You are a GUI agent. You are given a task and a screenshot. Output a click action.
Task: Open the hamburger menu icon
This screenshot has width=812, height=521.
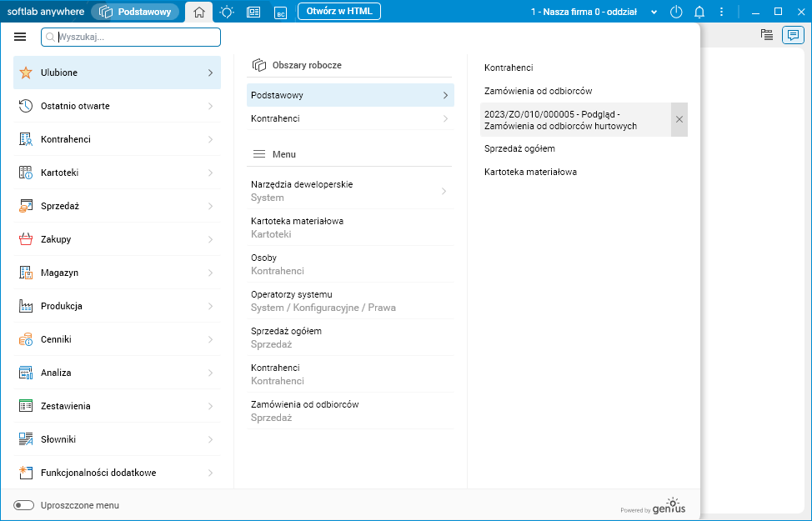pos(20,37)
